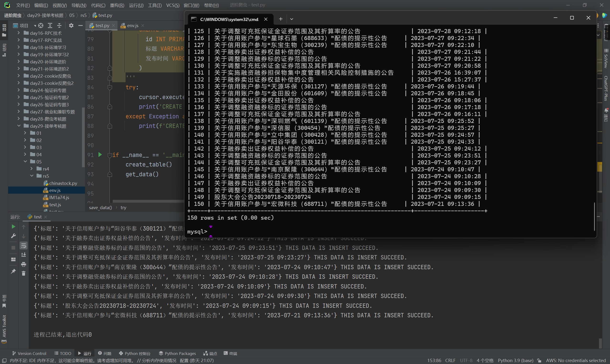Select IM1a74.js file in tree

click(x=59, y=197)
